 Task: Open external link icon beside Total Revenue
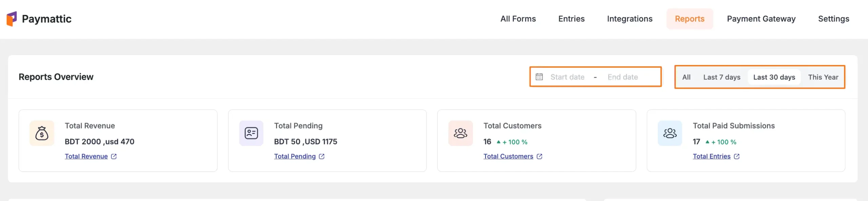coord(114,156)
